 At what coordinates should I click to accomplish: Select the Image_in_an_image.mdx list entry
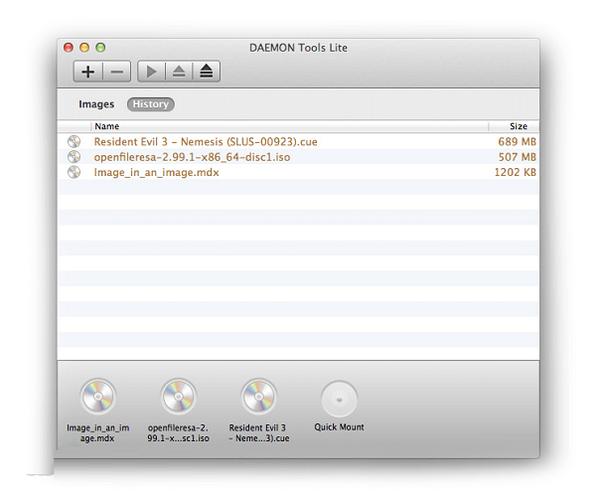tap(298, 172)
